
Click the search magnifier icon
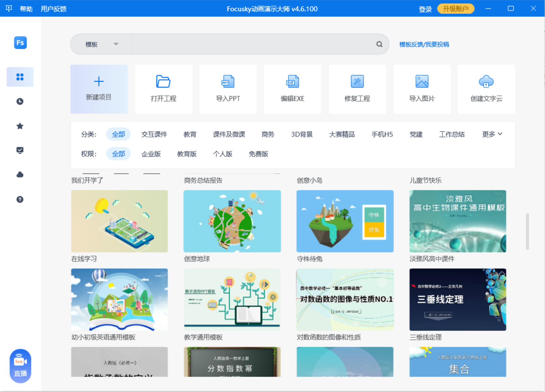pyautogui.click(x=379, y=44)
